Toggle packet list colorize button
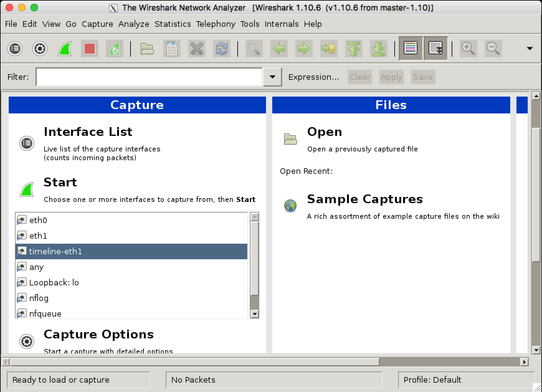Screen dimensions: 542x392 pyautogui.click(x=411, y=48)
